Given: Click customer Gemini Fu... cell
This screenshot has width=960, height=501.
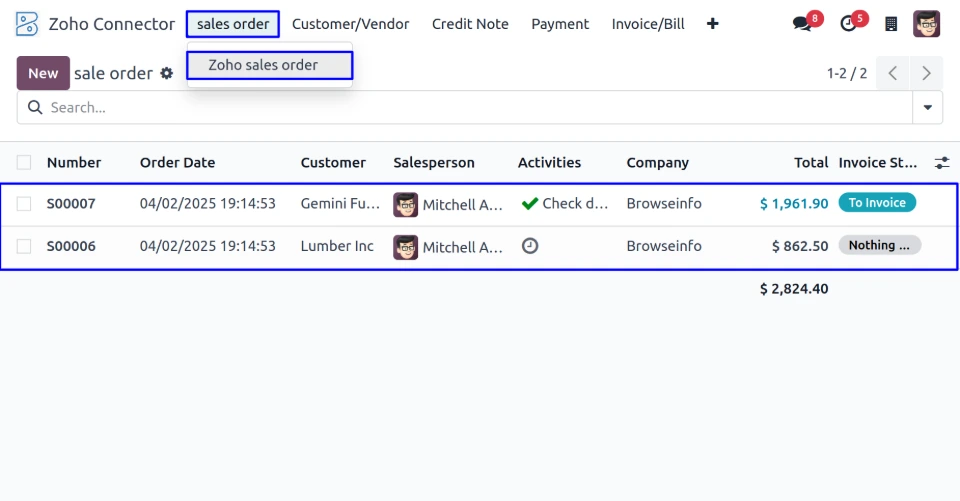Looking at the screenshot, I should point(340,203).
